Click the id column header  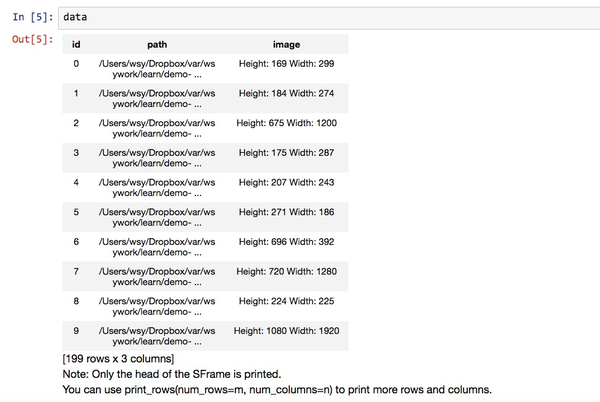pyautogui.click(x=76, y=44)
